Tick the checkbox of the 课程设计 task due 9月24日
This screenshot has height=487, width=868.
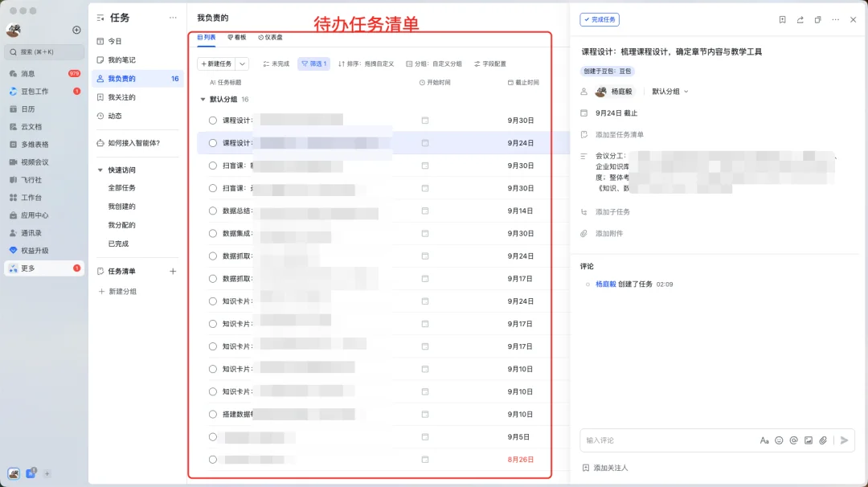click(212, 143)
